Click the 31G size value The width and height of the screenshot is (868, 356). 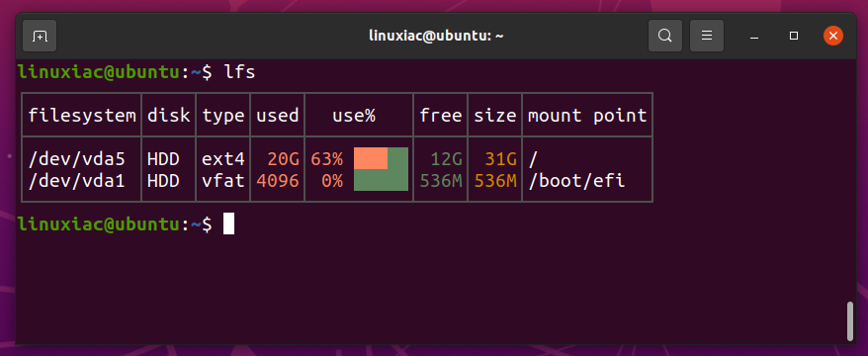coord(500,159)
